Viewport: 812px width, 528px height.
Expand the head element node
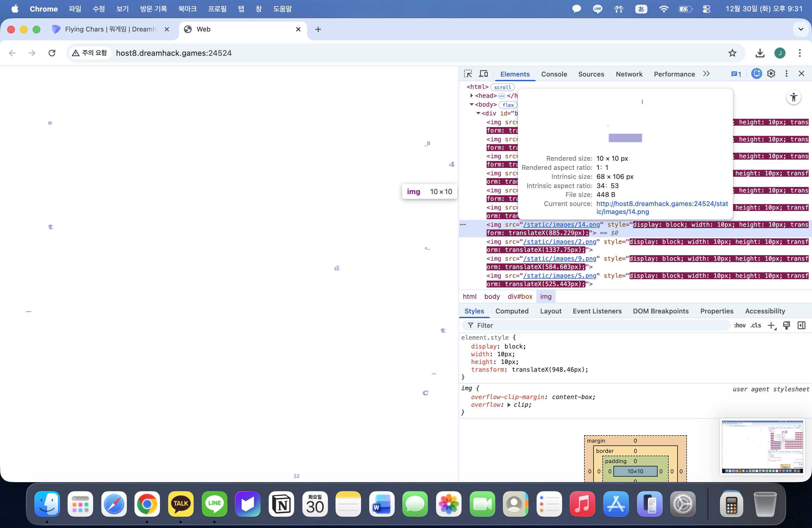[471, 96]
